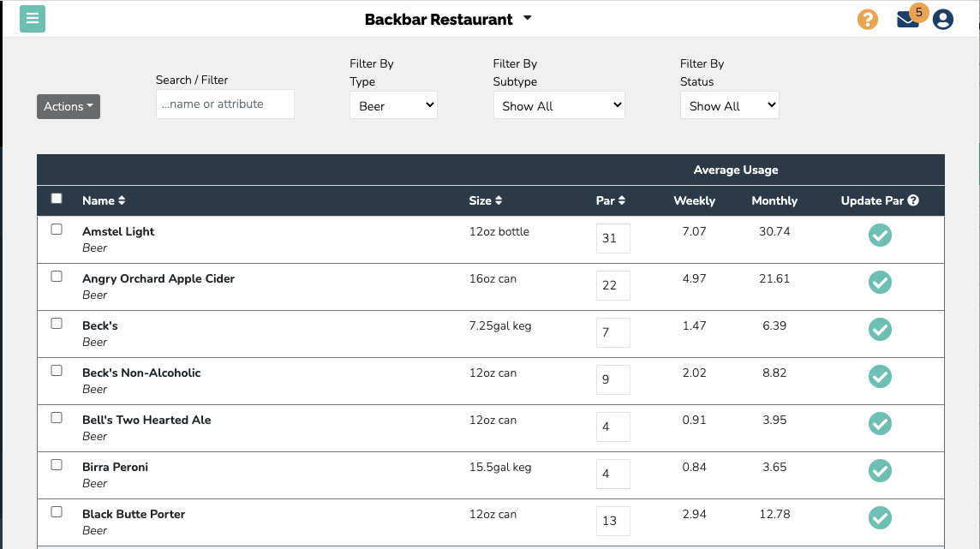Update par for Amstel Light with the green checkmark
Viewport: 980px width, 549px height.
click(x=880, y=235)
